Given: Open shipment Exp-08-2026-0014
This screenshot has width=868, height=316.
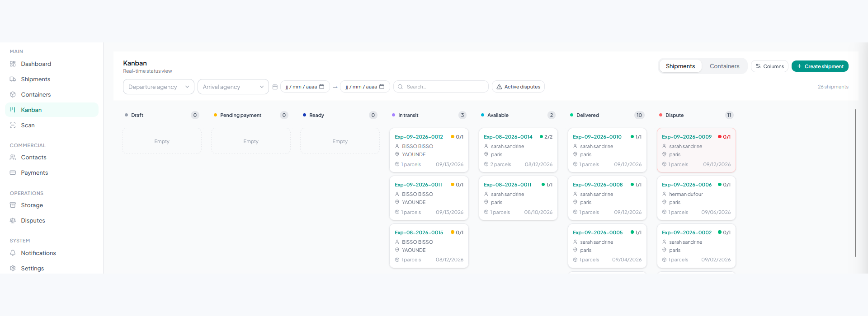Looking at the screenshot, I should point(518,150).
